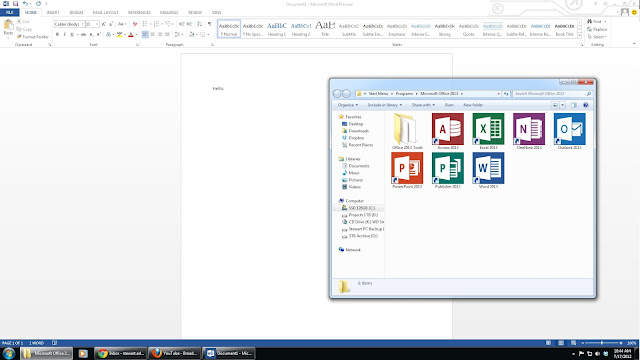The width and height of the screenshot is (640, 360).
Task: Switch to the VIEW tab
Action: click(216, 12)
